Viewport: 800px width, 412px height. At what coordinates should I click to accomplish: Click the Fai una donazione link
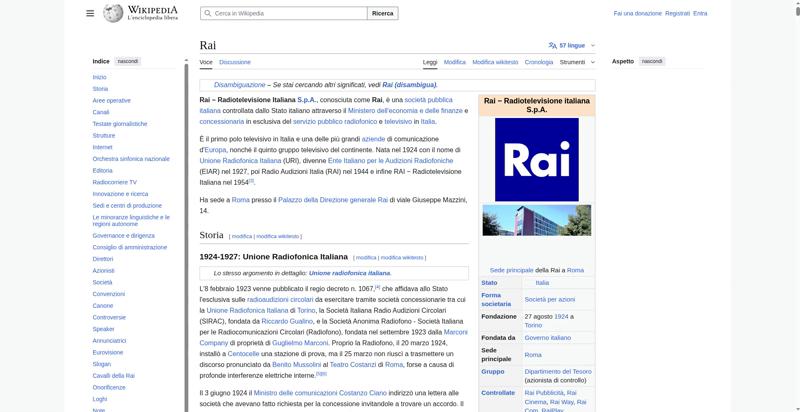[x=637, y=13]
